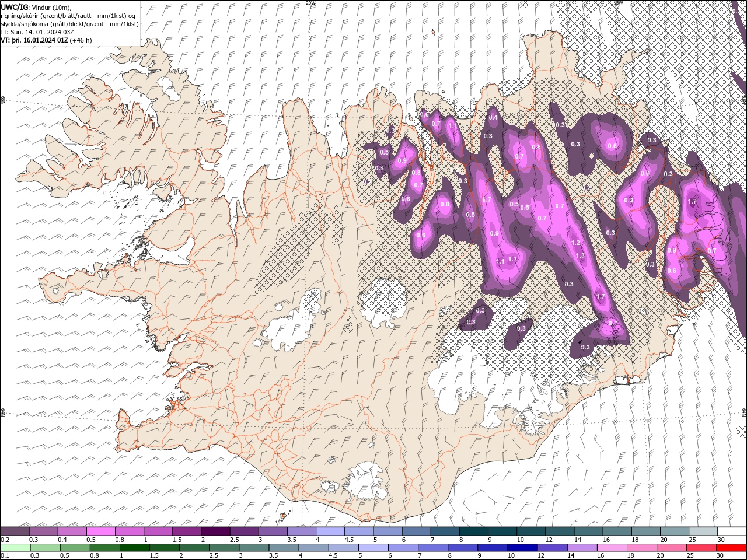Click the 3.5 label under the rain legend
The image size is (747, 560).
[x=273, y=556]
